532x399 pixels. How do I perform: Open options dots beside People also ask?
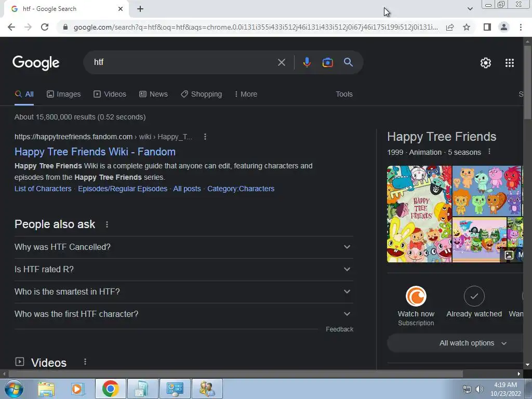(107, 224)
